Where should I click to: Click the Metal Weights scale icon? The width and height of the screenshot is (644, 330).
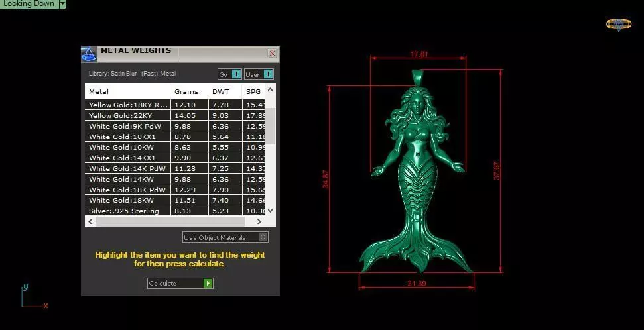tap(89, 54)
